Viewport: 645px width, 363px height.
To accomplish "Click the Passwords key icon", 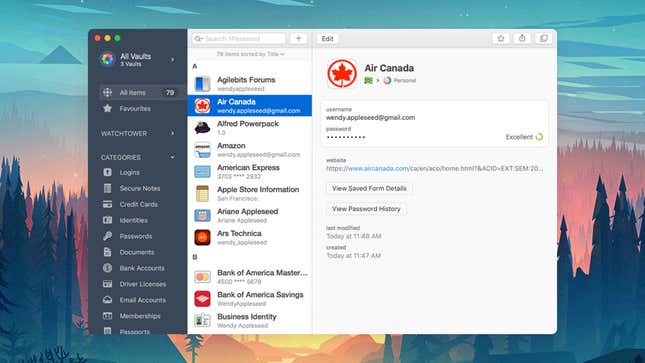I will tap(107, 236).
